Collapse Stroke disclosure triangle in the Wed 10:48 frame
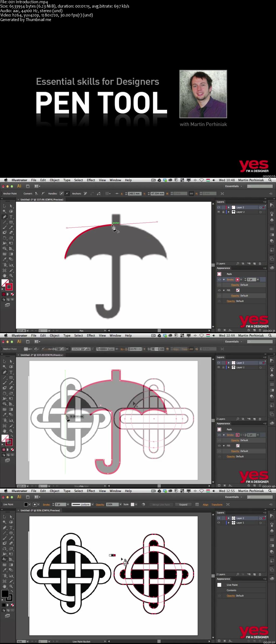Image resolution: width=276 pixels, height=644 pixels. pos(224,280)
